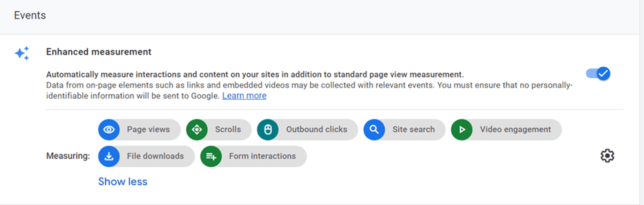Click the Events section header
This screenshot has height=205, width=644.
[x=30, y=15]
